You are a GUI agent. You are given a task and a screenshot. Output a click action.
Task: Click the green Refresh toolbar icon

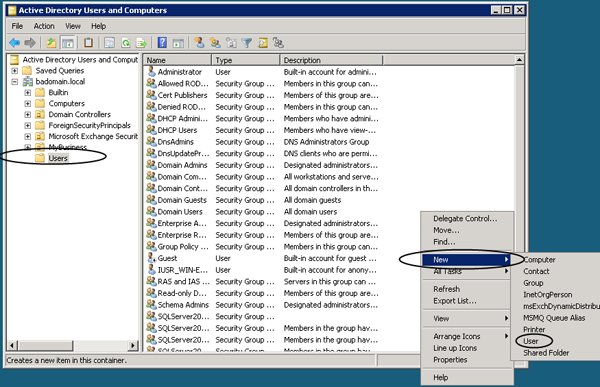(126, 43)
